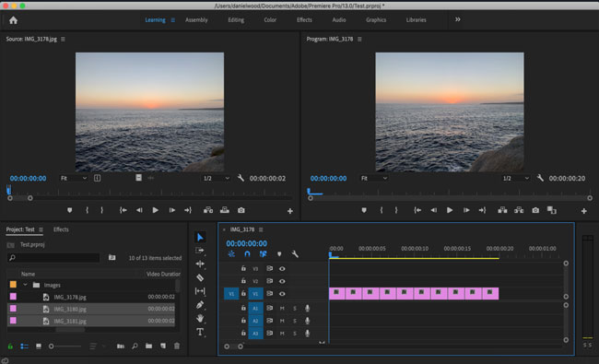Select the Pen tool

200,305
